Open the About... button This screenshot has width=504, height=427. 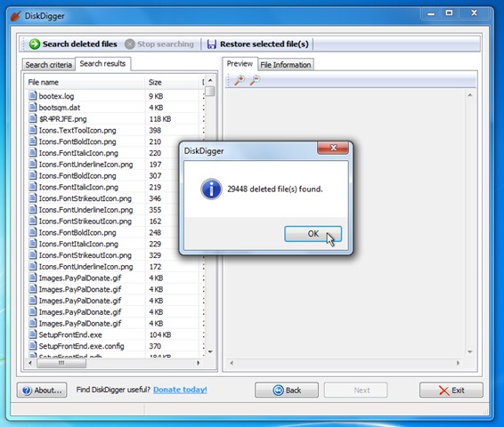coord(42,390)
